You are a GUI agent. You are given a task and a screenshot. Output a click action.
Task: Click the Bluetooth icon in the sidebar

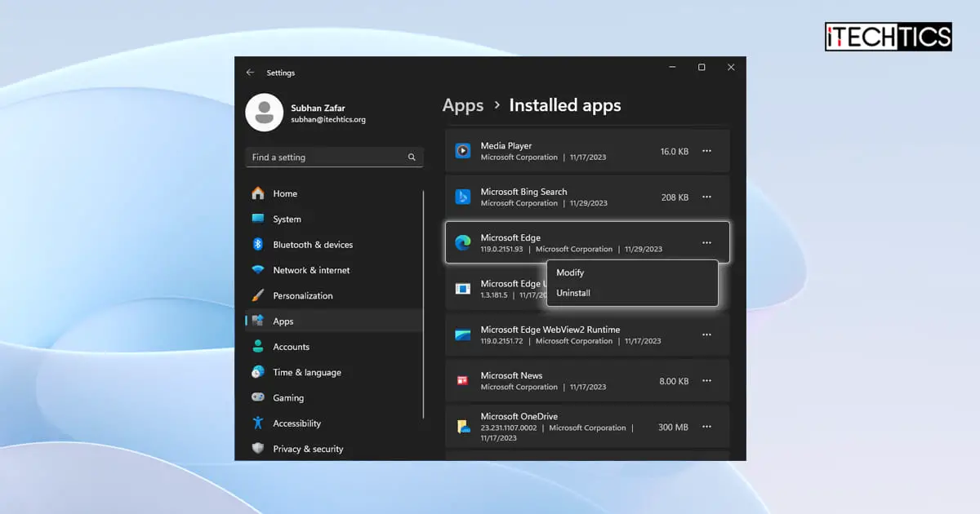click(x=258, y=244)
